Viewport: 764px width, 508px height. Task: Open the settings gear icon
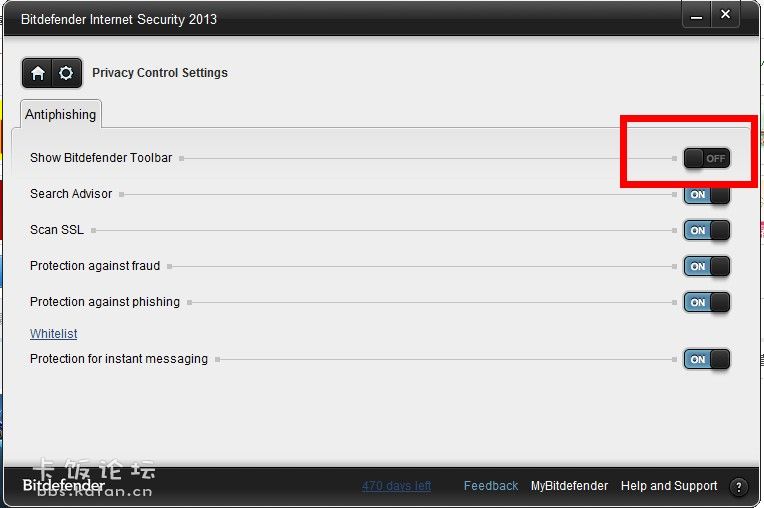66,73
